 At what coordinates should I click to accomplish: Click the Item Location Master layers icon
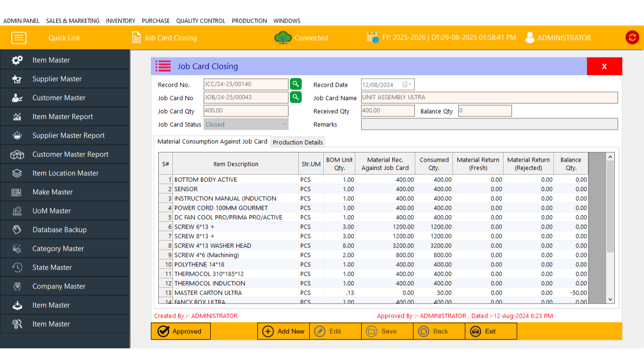pos(17,173)
